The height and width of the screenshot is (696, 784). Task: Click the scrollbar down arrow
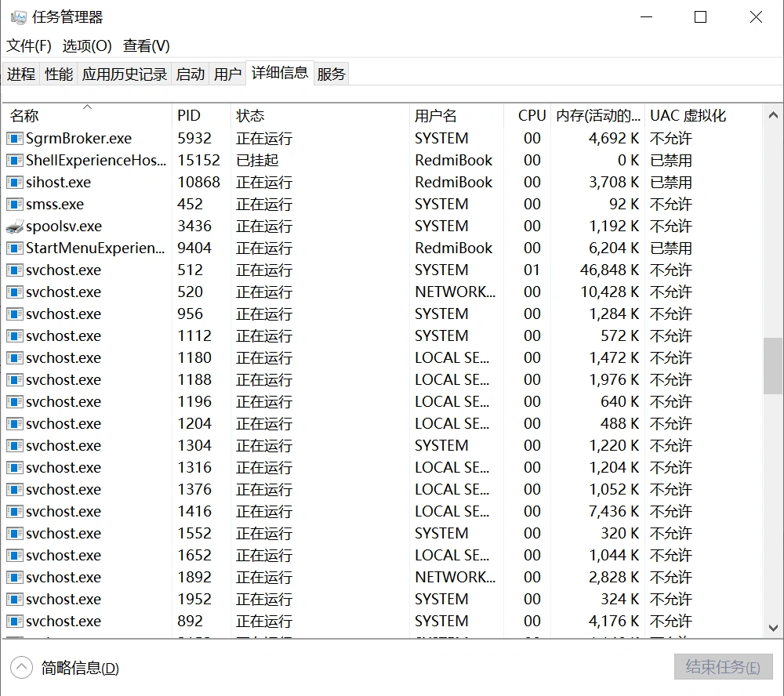click(773, 628)
